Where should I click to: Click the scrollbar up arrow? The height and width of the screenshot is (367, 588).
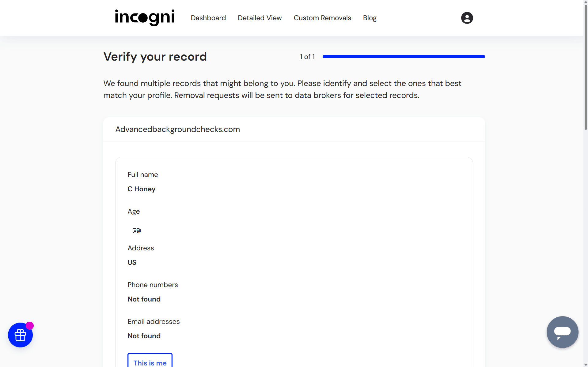(585, 2)
